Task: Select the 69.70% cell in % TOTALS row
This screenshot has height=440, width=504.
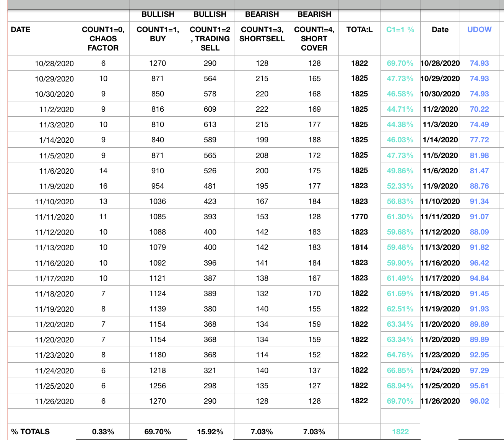Action: tap(158, 432)
